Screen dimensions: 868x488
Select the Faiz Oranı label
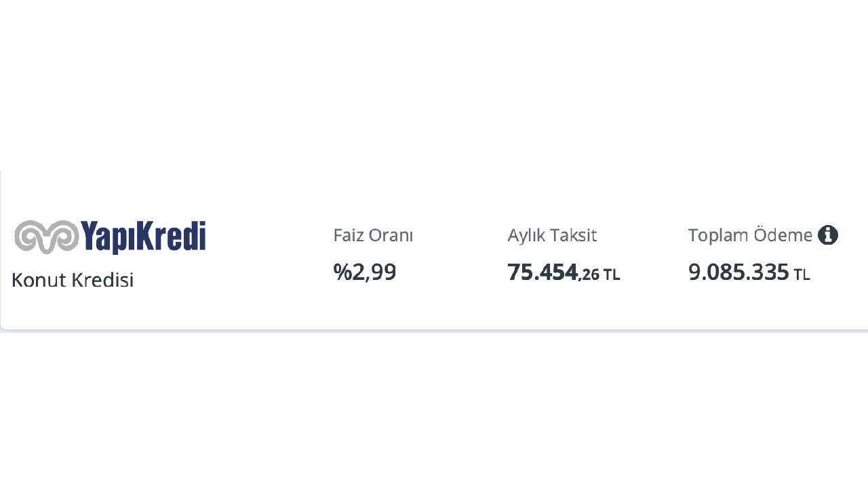tap(373, 235)
